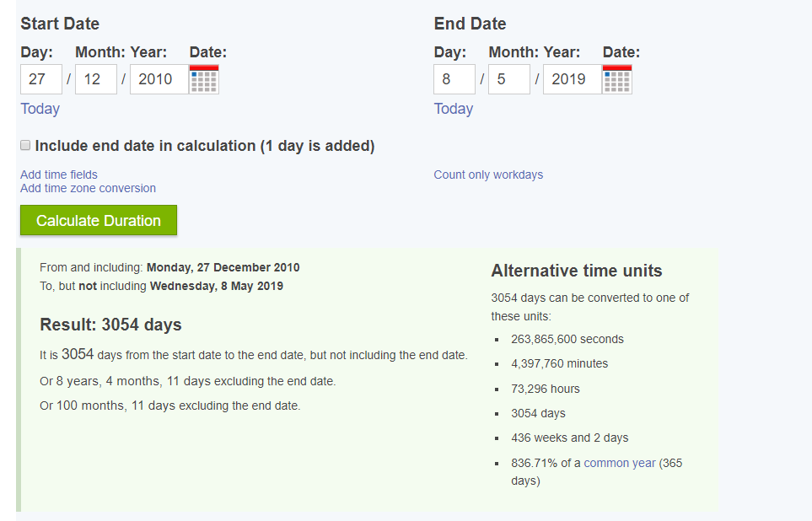Open the Count only workdays link
This screenshot has width=812, height=521.
click(x=488, y=175)
